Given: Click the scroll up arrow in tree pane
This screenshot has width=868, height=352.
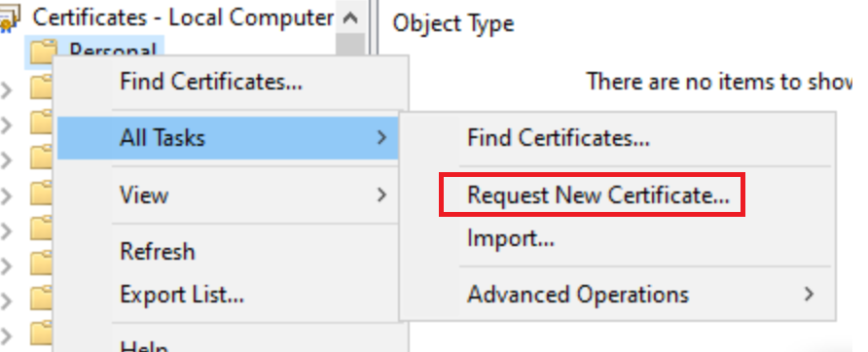Looking at the screenshot, I should coord(350,18).
